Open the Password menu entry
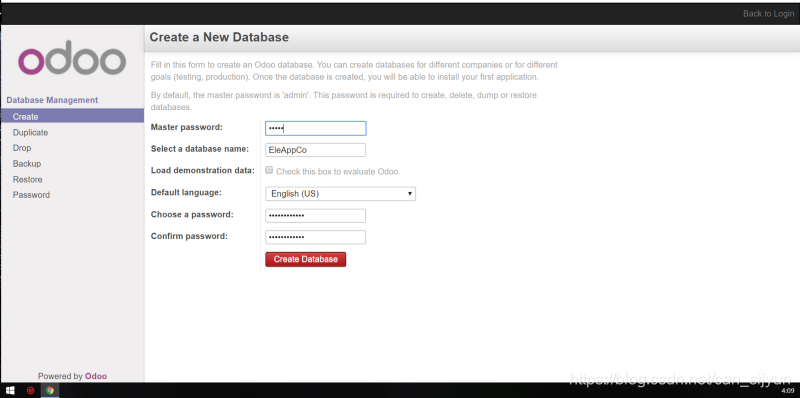The width and height of the screenshot is (800, 398). click(x=31, y=195)
